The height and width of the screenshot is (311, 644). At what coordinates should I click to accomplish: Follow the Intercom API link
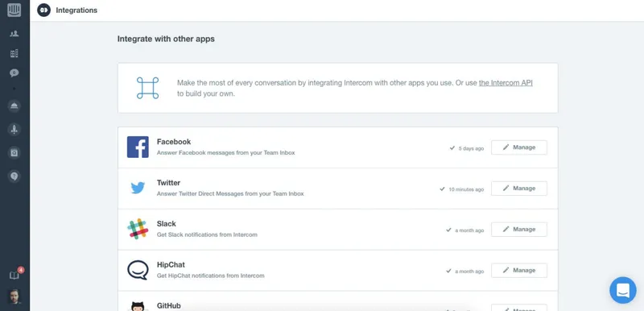pos(506,82)
